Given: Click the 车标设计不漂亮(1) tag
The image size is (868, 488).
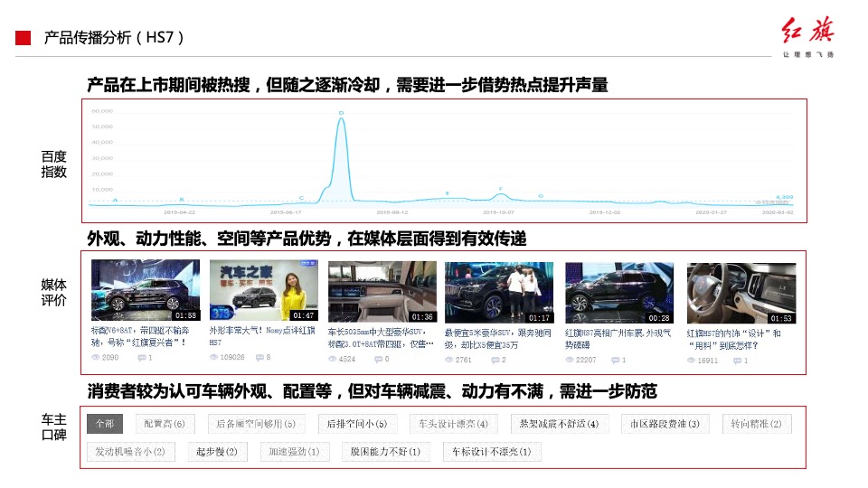Looking at the screenshot, I should coord(492,452).
